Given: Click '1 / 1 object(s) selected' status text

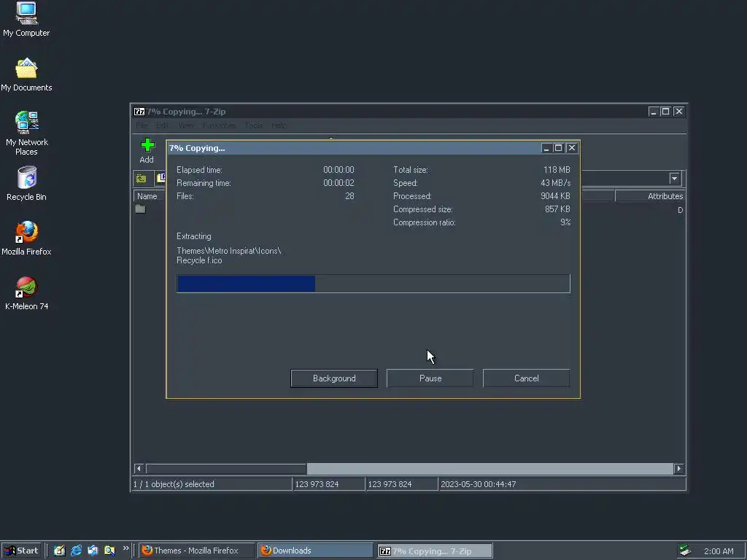Looking at the screenshot, I should coord(174,484).
